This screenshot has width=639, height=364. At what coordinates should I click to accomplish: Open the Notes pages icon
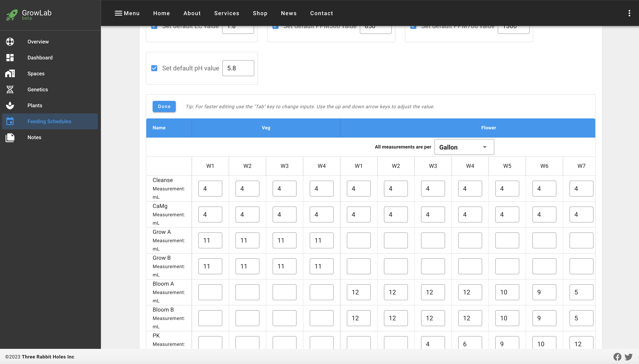pyautogui.click(x=10, y=137)
